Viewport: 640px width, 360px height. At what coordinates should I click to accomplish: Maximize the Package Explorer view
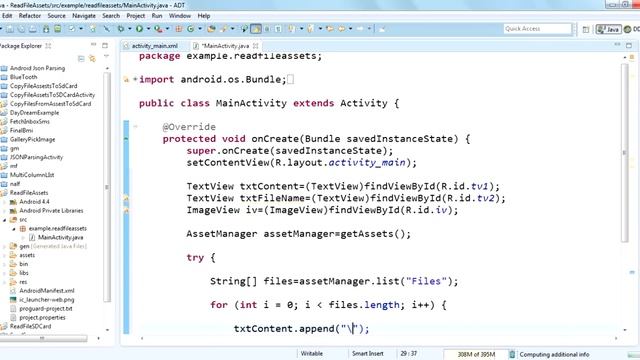(105, 45)
